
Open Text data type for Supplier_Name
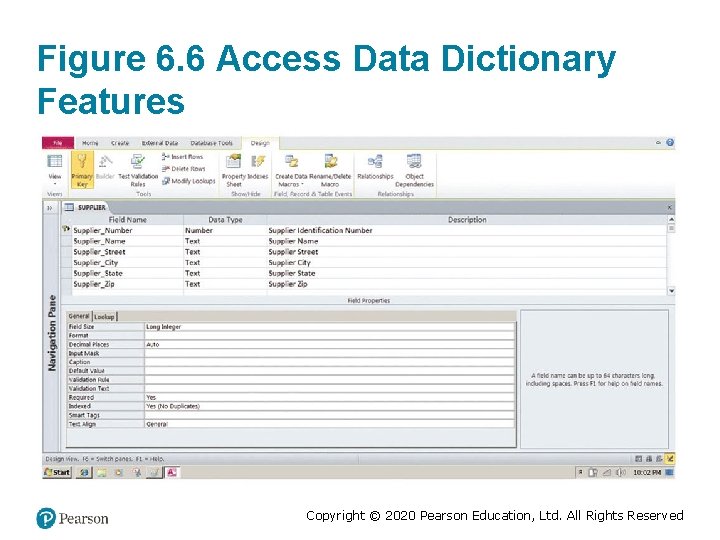click(225, 241)
